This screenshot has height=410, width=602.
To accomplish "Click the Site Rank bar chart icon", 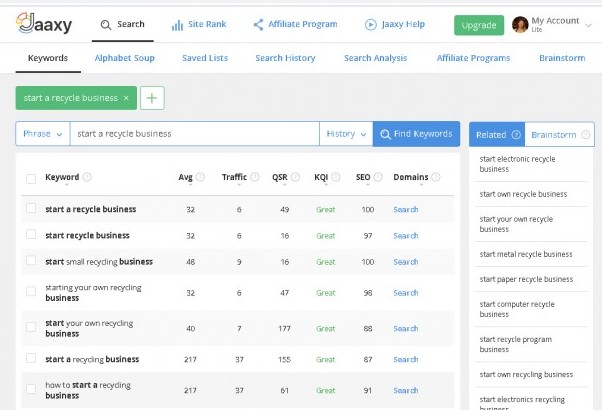I will pos(177,25).
